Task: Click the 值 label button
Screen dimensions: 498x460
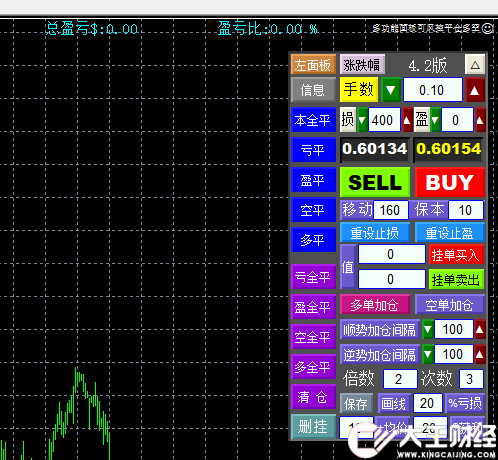Action: click(x=348, y=267)
